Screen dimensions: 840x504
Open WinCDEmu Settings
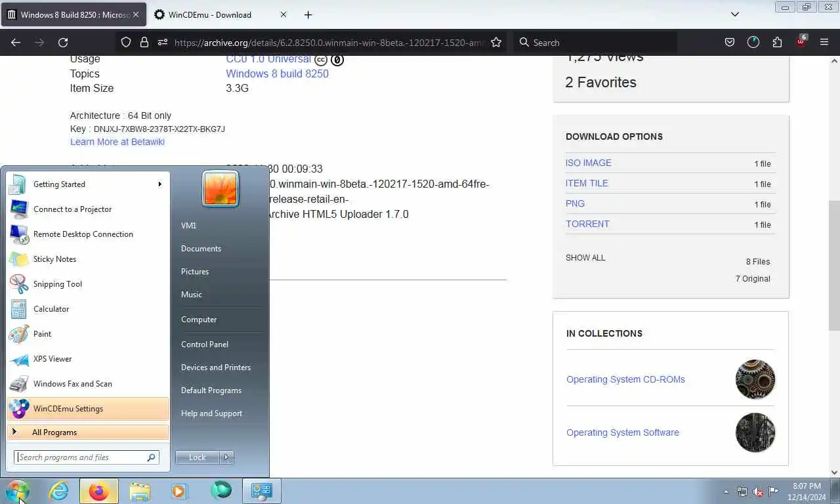[x=87, y=409]
